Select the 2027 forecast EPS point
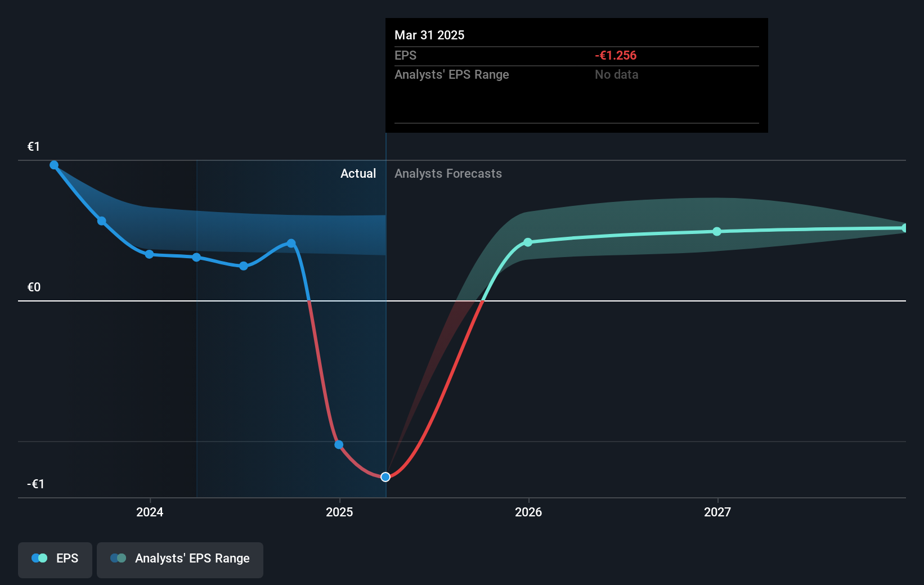The image size is (924, 585). click(x=717, y=231)
